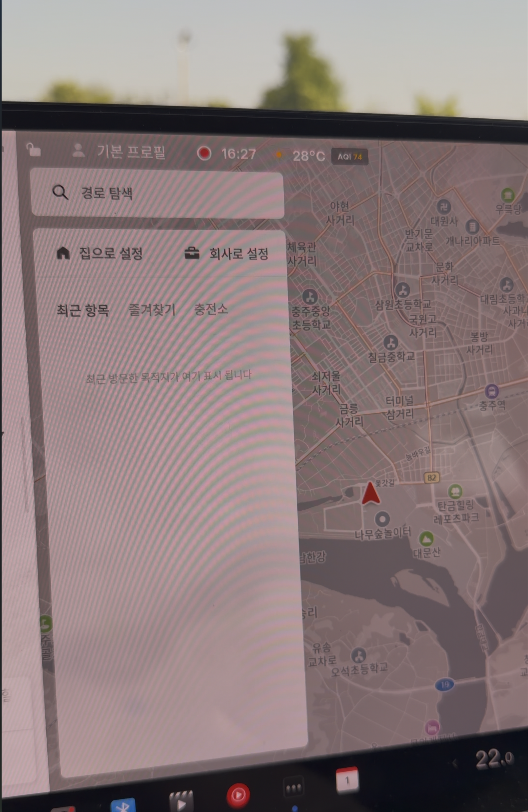Tap the 터미널 삼거리 map label
The image size is (528, 812).
(400, 407)
